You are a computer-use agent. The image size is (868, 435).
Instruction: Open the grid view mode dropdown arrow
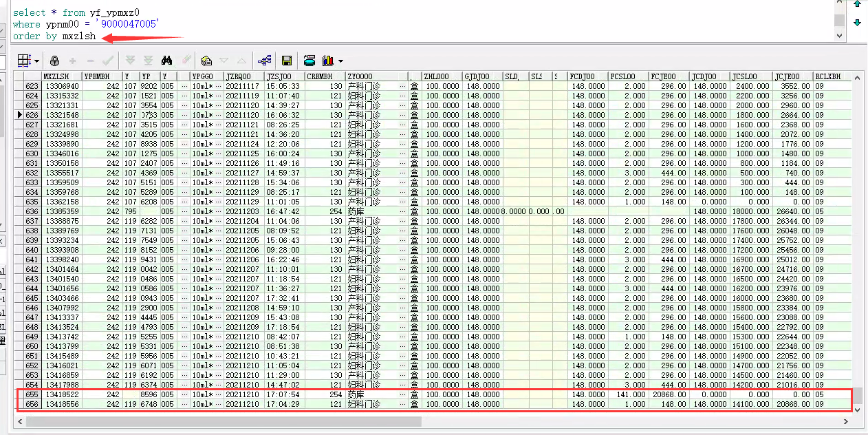pos(36,61)
